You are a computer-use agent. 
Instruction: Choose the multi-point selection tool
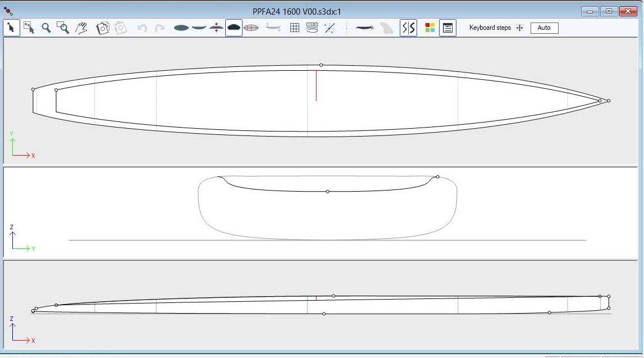point(29,28)
